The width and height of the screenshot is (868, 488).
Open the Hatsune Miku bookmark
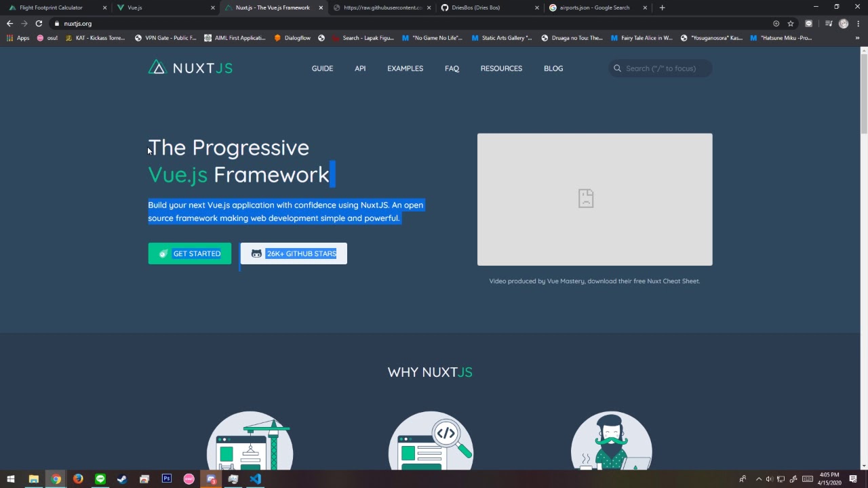tap(781, 38)
